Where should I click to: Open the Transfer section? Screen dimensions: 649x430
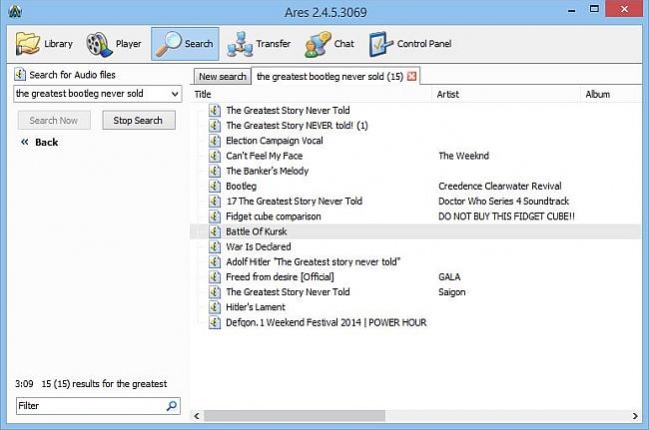259,44
